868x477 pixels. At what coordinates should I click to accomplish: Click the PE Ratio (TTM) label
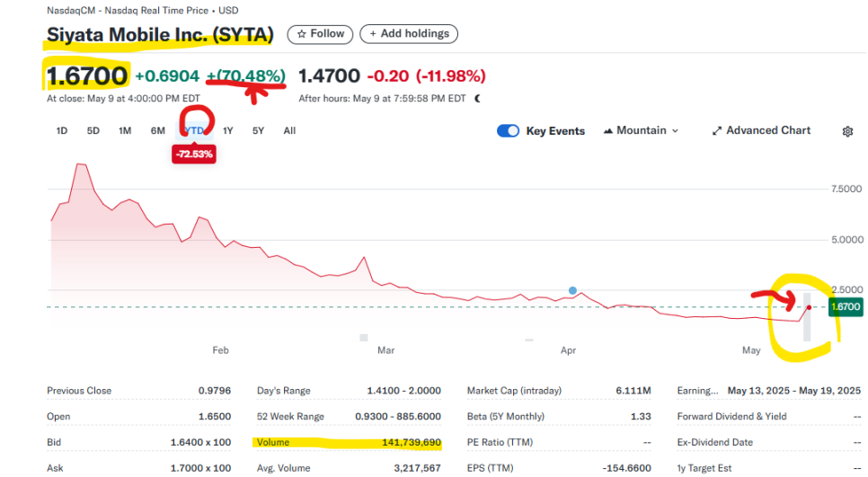(500, 442)
